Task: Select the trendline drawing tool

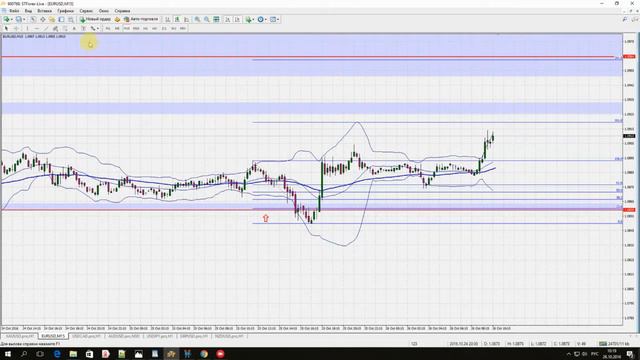Action: click(x=46, y=28)
